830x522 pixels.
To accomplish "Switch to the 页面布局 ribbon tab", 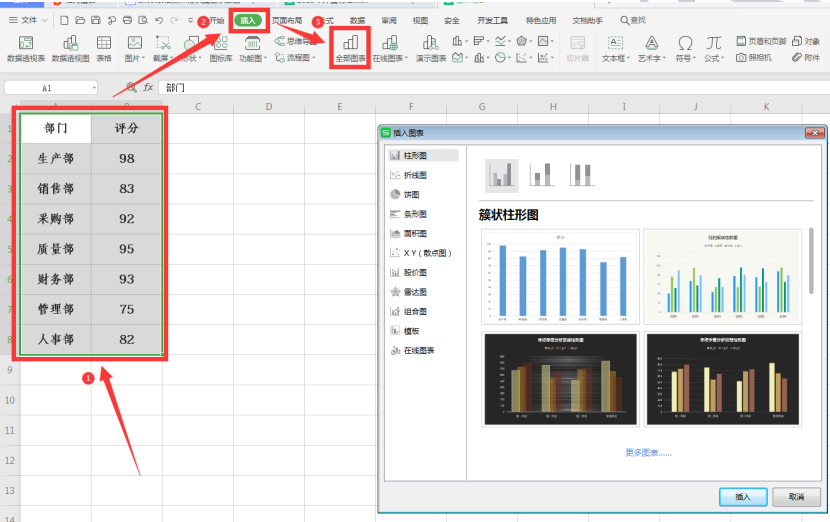I will 287,21.
